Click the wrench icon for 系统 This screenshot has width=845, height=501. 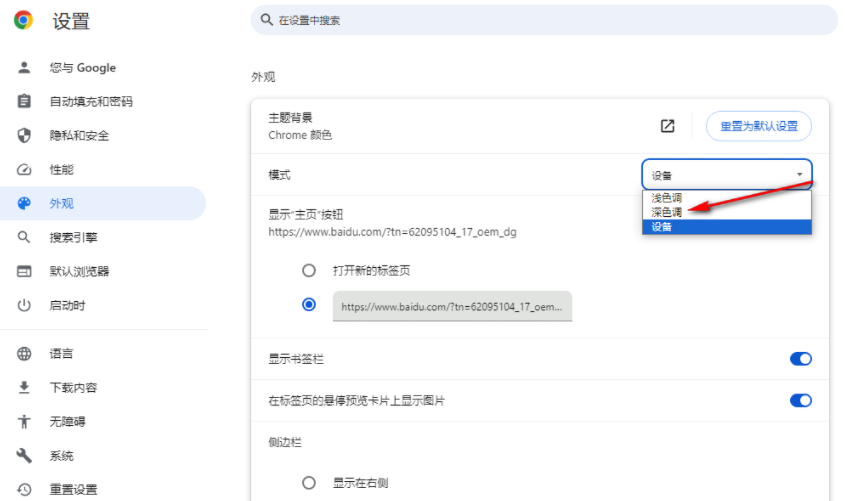[x=24, y=456]
